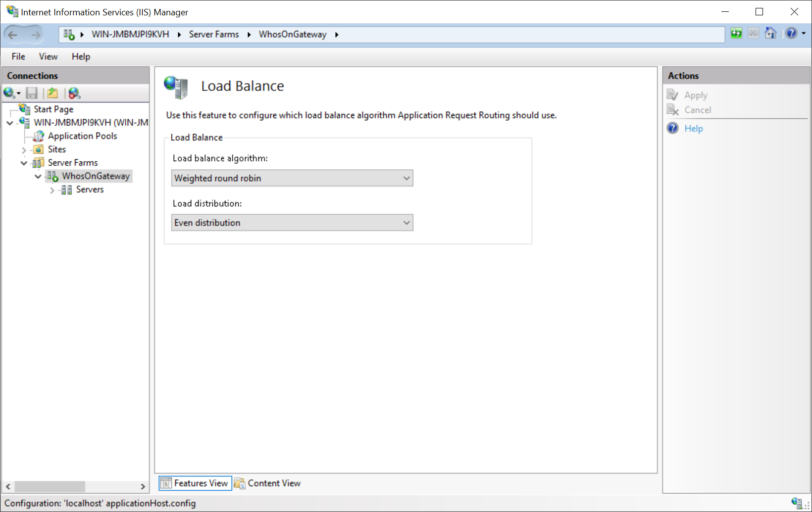Click the Server Farms icon in tree
Screen dimensions: 812x512
(x=38, y=162)
